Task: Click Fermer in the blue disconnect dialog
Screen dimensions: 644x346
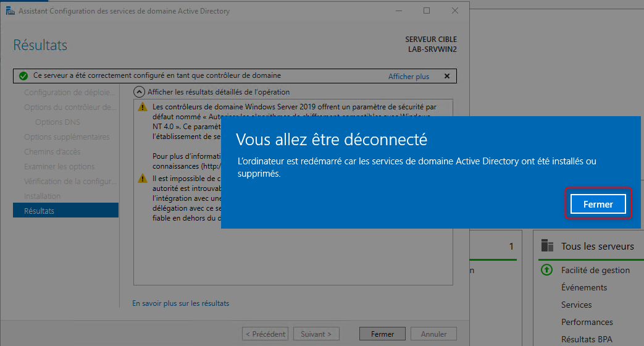Action: [x=598, y=204]
